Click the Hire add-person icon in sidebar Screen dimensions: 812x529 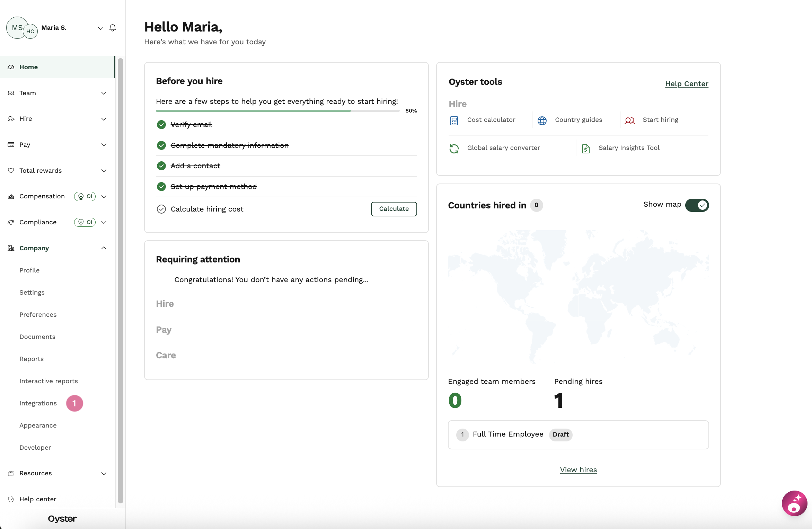point(11,119)
